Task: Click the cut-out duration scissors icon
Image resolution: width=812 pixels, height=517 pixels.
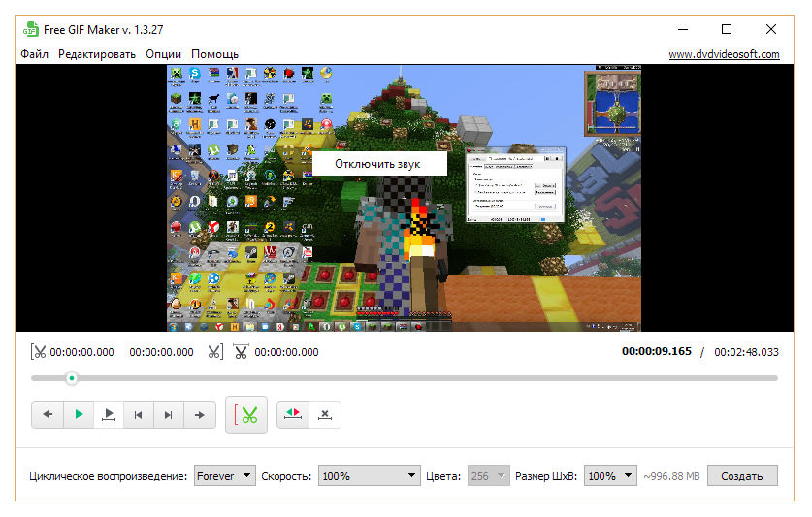Action: pyautogui.click(x=241, y=352)
